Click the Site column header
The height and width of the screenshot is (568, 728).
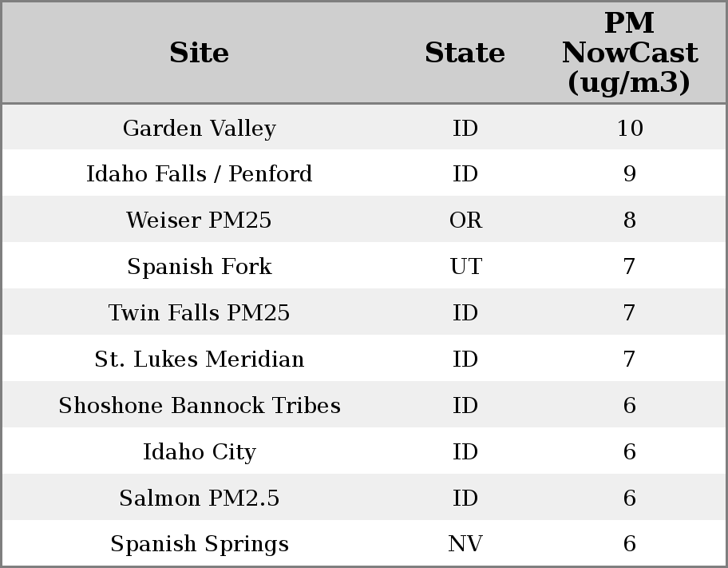pos(200,54)
